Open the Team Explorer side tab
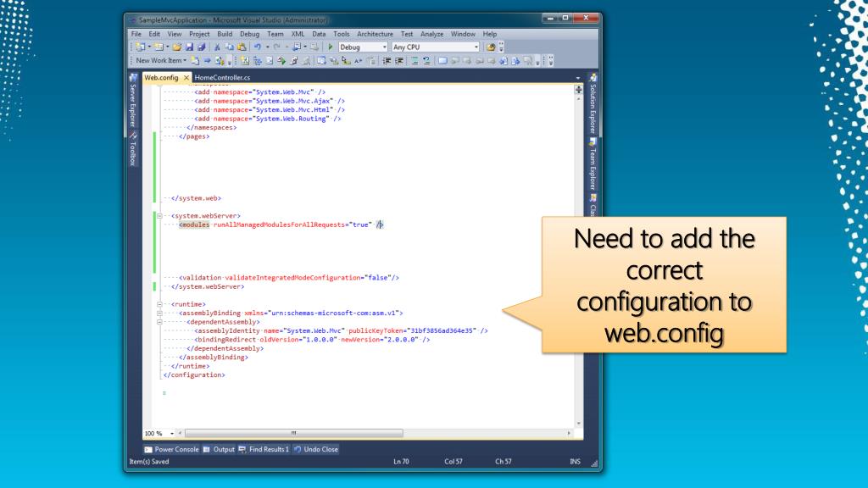Image resolution: width=868 pixels, height=488 pixels. (x=593, y=164)
